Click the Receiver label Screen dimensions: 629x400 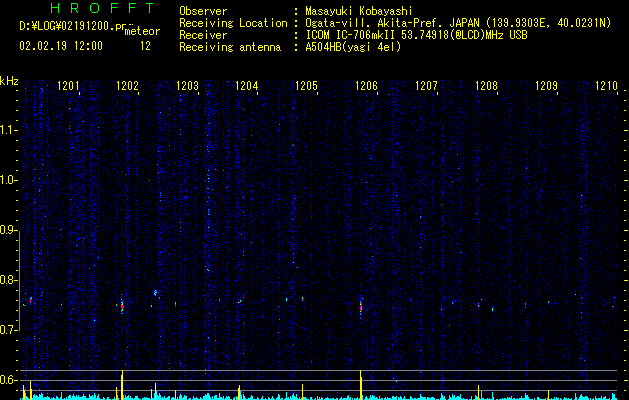(203, 35)
